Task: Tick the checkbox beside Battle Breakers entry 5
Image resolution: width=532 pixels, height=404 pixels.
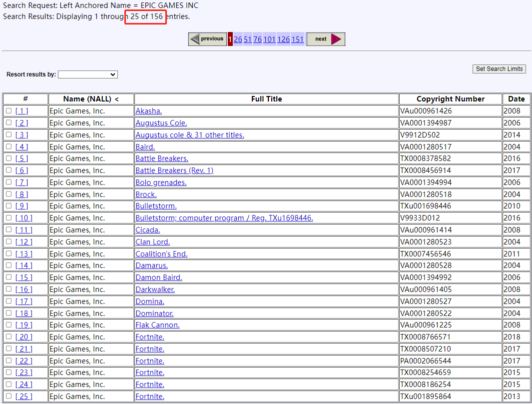Action: tap(9, 158)
